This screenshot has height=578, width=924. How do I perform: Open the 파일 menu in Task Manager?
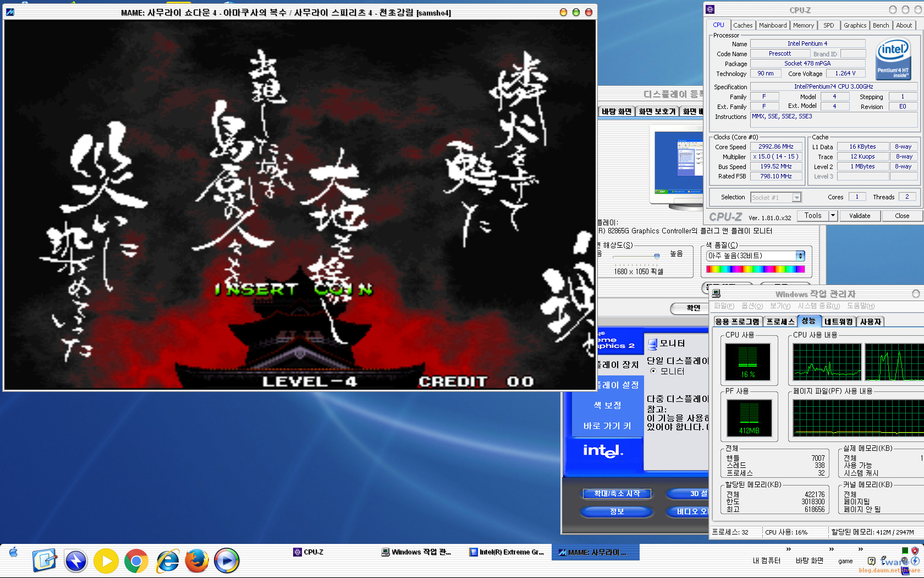[x=724, y=306]
